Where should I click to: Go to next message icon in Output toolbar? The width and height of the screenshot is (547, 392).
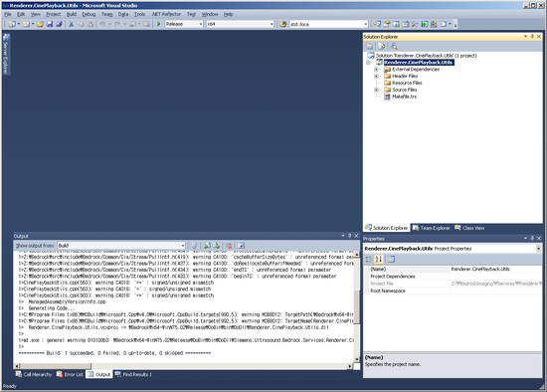tap(216, 246)
